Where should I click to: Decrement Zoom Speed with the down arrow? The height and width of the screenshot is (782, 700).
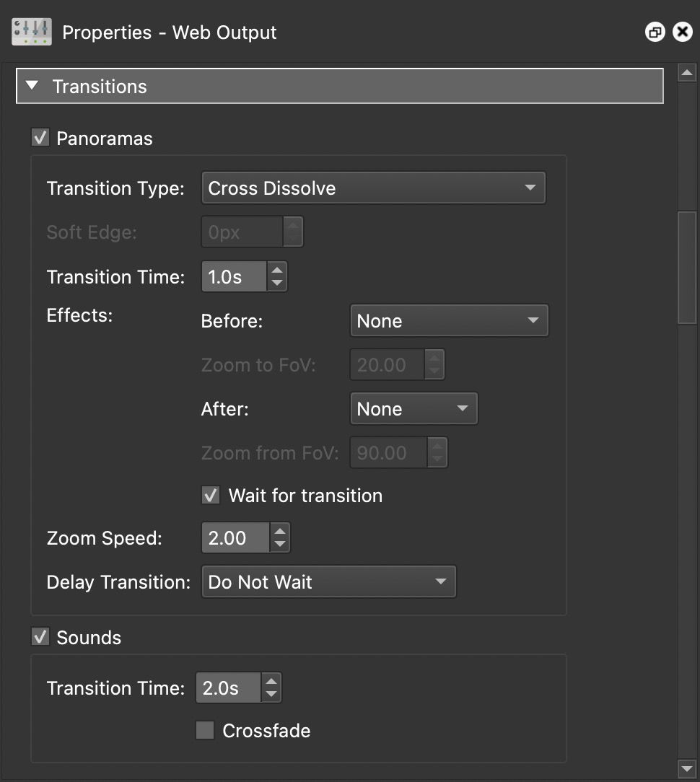[279, 542]
